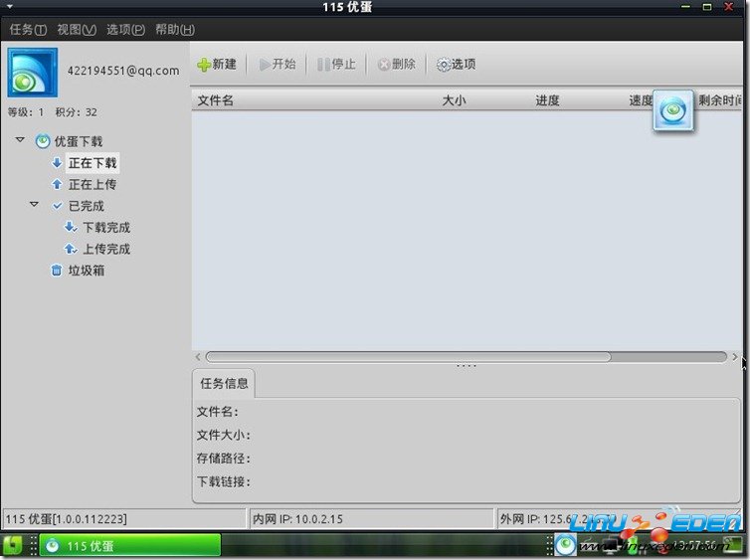Open the 视图(V) menu
The width and height of the screenshot is (750, 560).
point(77,30)
